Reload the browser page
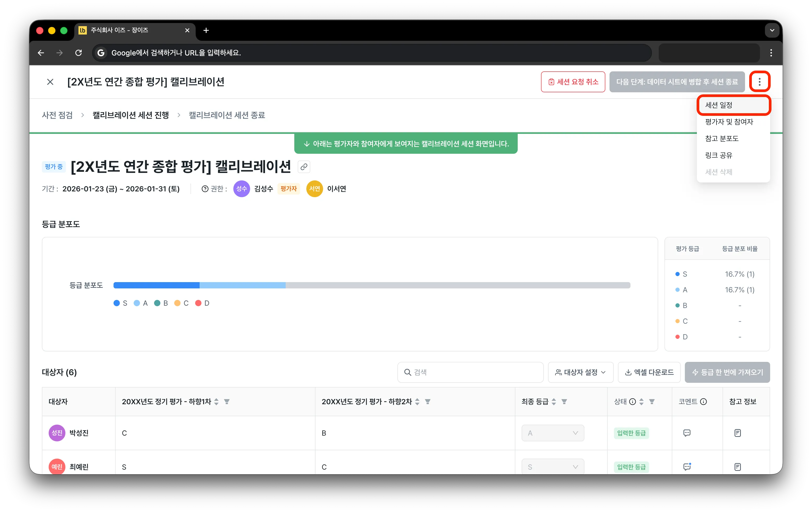 click(78, 53)
